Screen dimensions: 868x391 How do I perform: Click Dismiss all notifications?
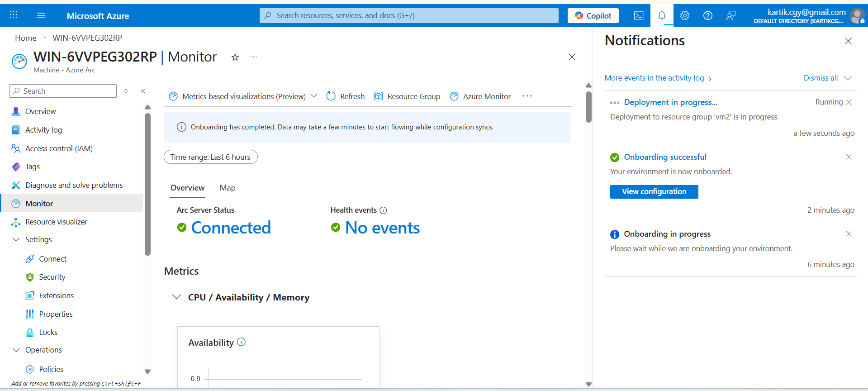(x=821, y=78)
